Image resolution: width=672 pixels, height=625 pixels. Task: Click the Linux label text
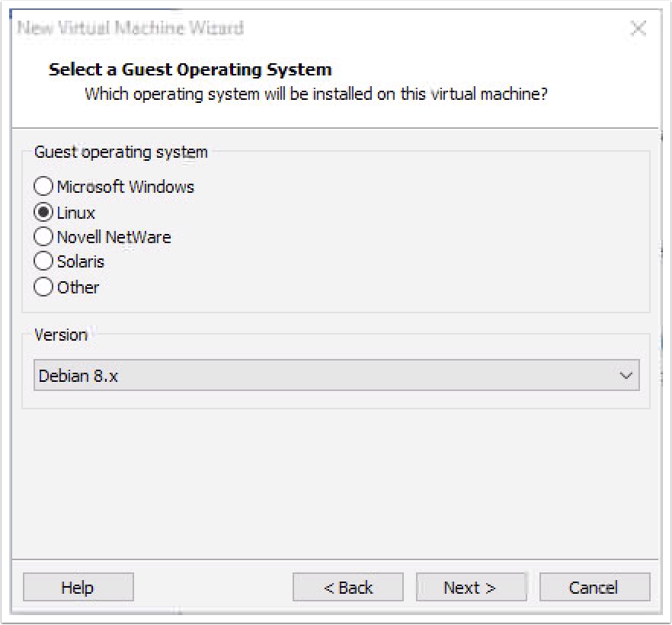(x=76, y=213)
